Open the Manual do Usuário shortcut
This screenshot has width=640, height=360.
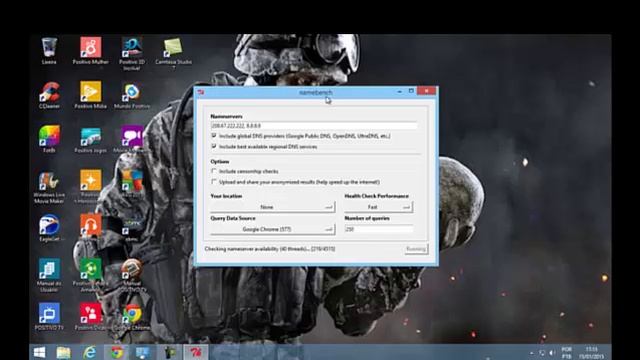[49, 275]
